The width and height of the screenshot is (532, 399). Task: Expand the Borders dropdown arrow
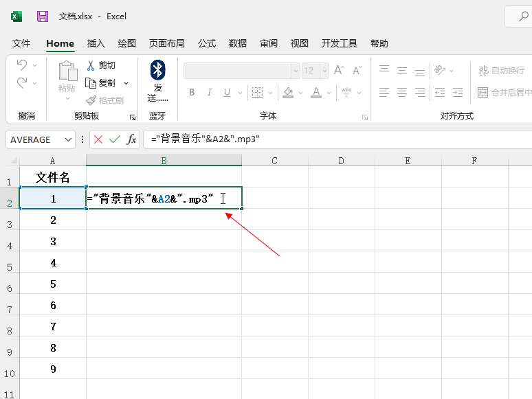tap(270, 92)
